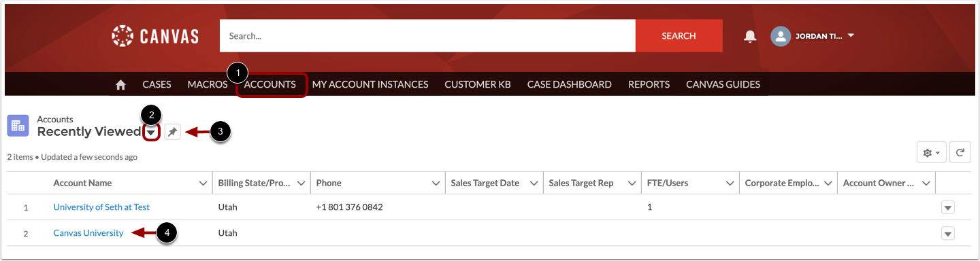This screenshot has height=261, width=980.
Task: Sort by FTE/Users column header
Action: (668, 183)
